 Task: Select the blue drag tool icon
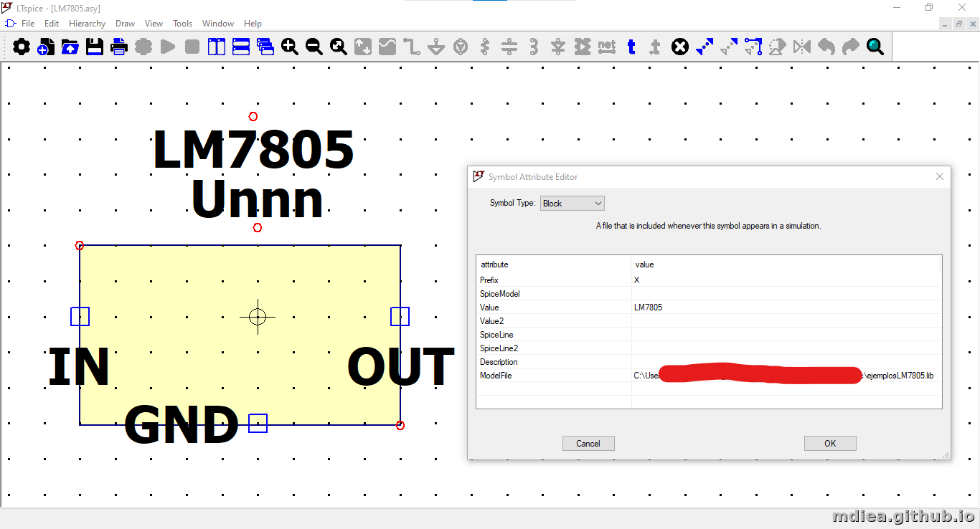[x=753, y=47]
